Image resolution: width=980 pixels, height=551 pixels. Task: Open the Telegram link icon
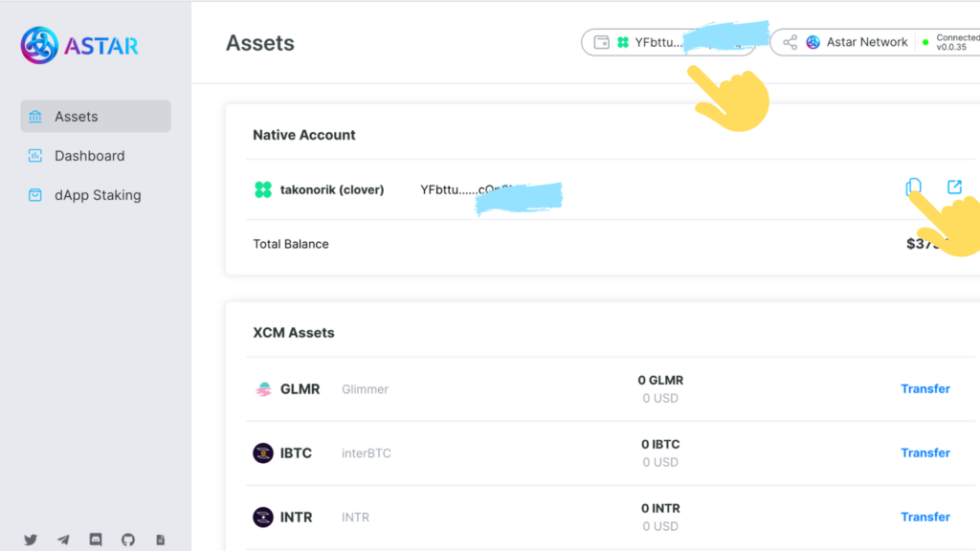point(63,540)
